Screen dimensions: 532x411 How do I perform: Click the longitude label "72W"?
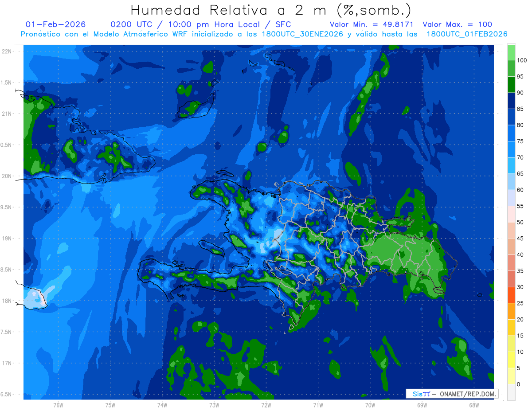tap(266, 405)
